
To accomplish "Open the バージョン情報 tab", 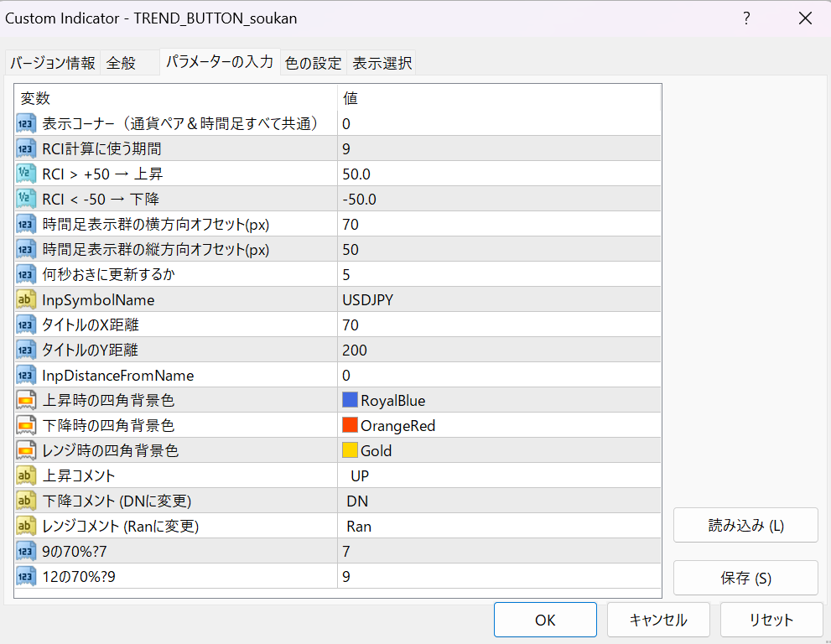I will click(53, 63).
